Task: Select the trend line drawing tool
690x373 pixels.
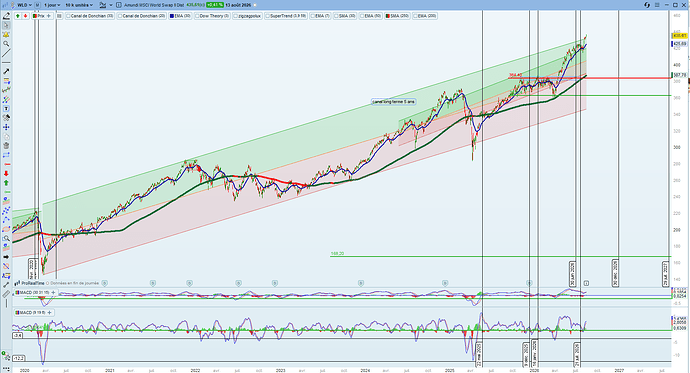Action: point(6,53)
